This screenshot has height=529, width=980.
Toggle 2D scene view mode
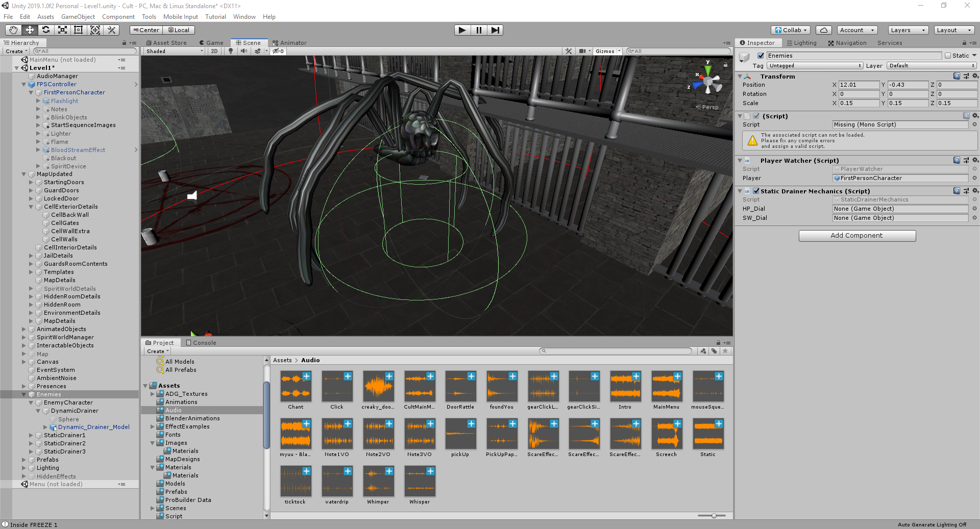tap(214, 51)
